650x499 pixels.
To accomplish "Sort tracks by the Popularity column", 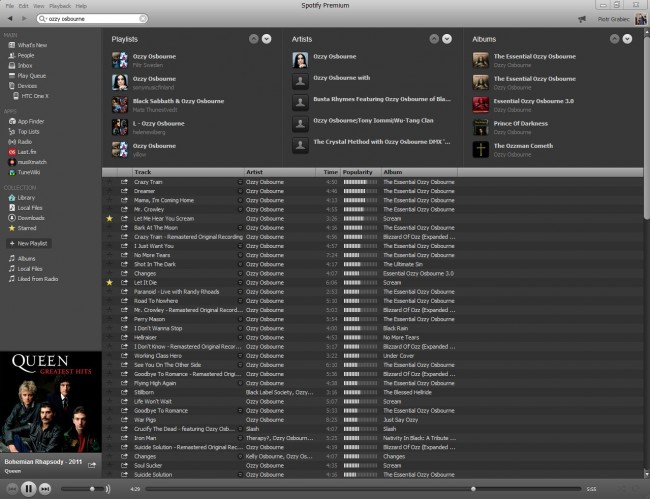I will coord(361,172).
